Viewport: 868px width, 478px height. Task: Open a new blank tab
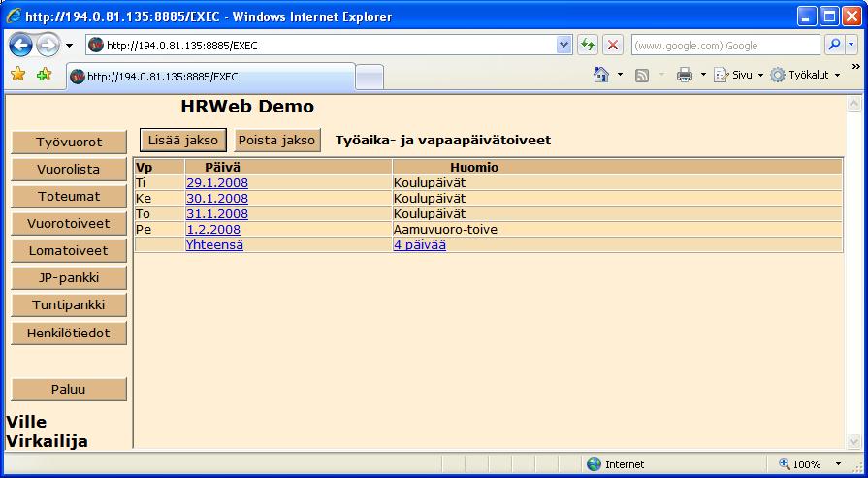point(369,77)
